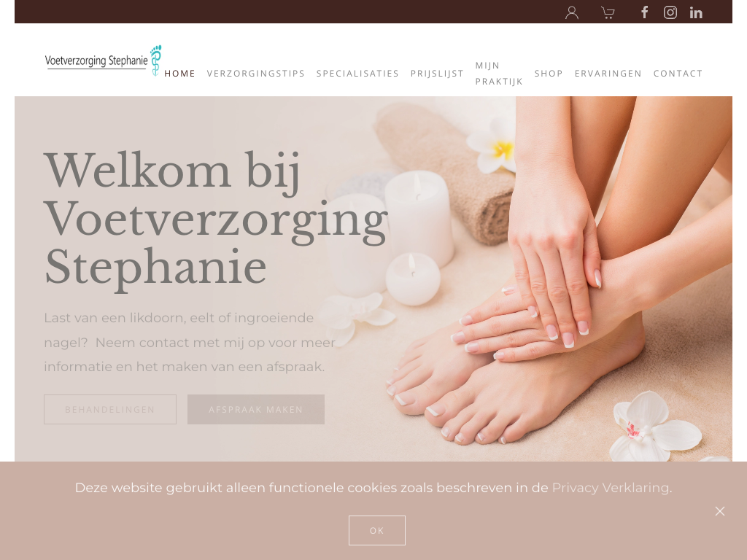
Task: Open the Contact page
Action: (x=678, y=74)
